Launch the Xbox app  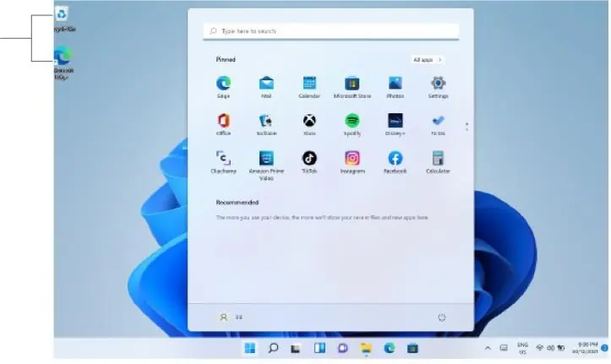(309, 125)
